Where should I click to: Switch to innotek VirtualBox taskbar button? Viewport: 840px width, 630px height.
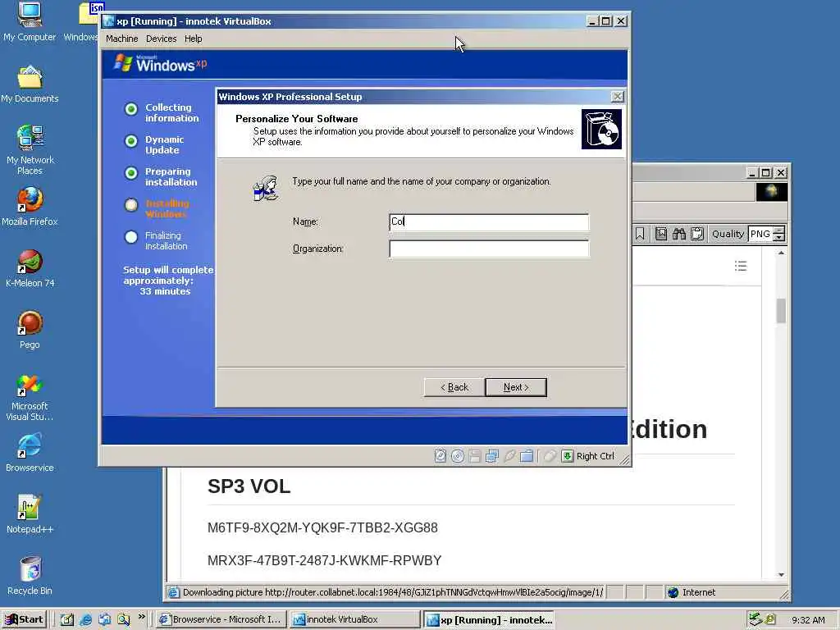tap(354, 619)
